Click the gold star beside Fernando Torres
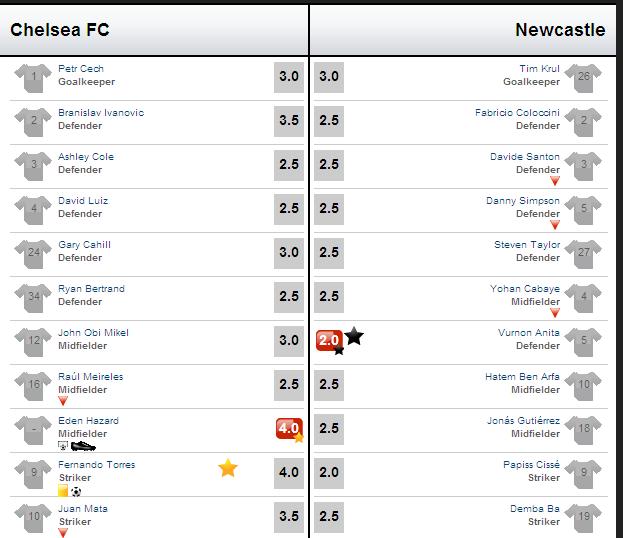 click(228, 468)
